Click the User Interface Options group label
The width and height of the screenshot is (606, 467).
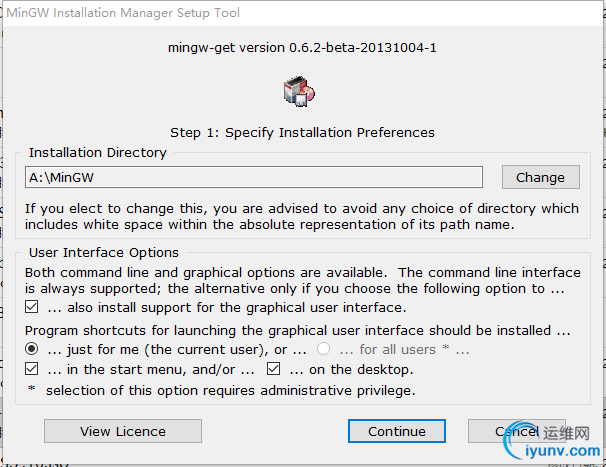tap(104, 252)
